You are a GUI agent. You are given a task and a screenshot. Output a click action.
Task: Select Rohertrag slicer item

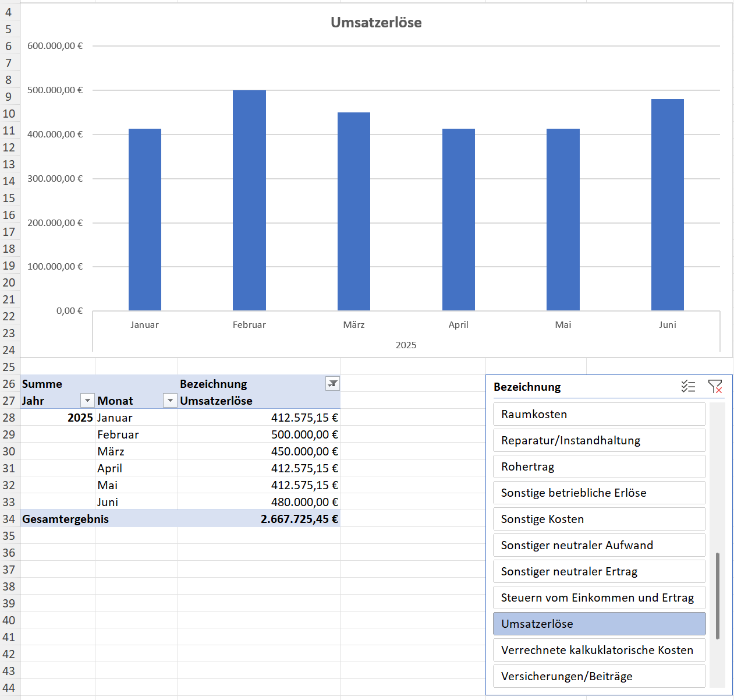pos(599,466)
